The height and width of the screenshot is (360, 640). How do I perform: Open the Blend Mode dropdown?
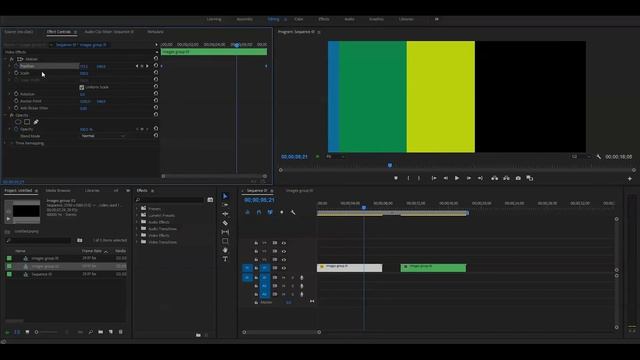pos(102,136)
